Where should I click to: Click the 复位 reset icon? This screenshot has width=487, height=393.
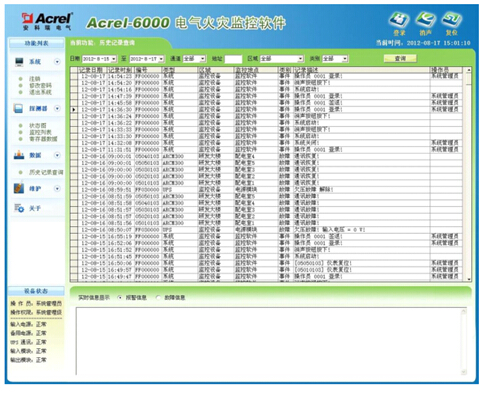pos(452,20)
